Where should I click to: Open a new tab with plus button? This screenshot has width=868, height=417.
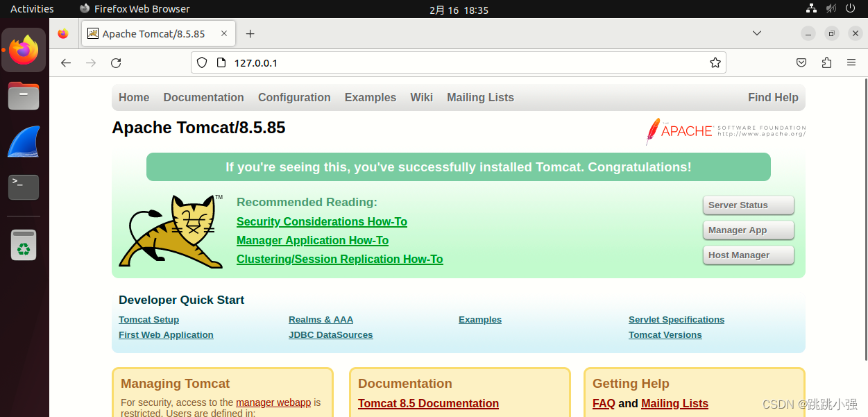coord(250,33)
